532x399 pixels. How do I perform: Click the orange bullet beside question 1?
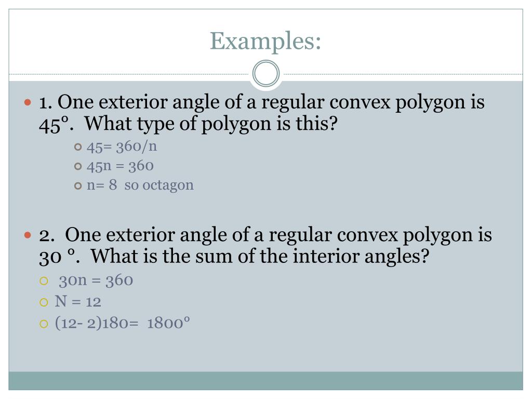[28, 102]
